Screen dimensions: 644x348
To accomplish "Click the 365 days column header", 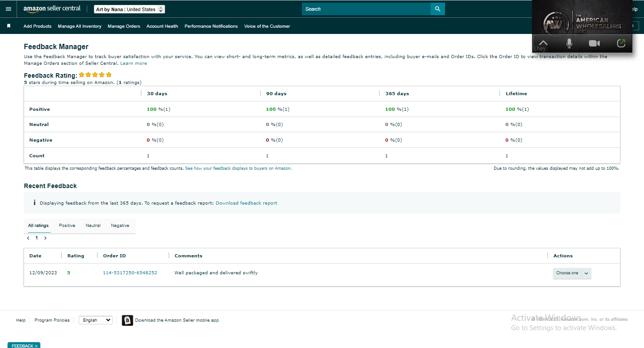I will tap(397, 94).
